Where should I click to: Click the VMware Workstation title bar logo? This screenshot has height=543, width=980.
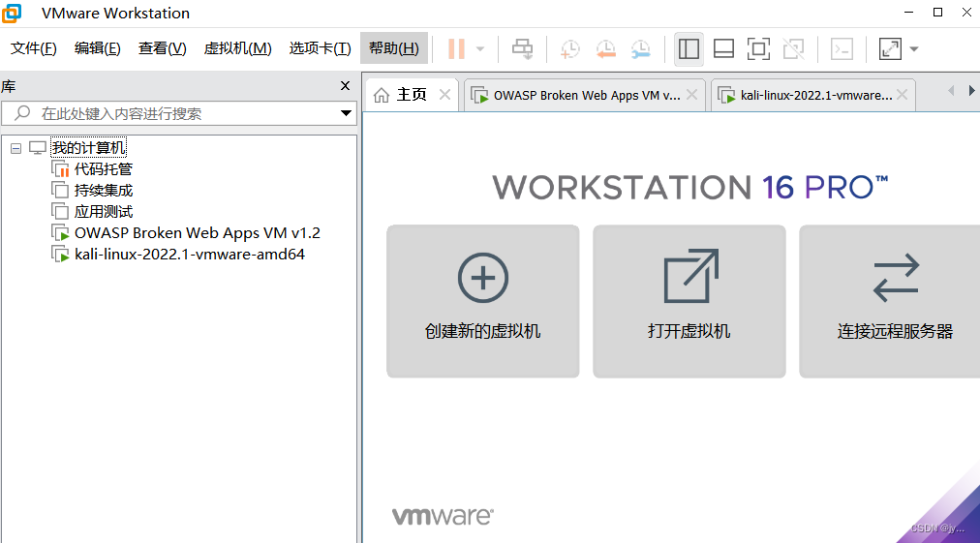[x=12, y=13]
